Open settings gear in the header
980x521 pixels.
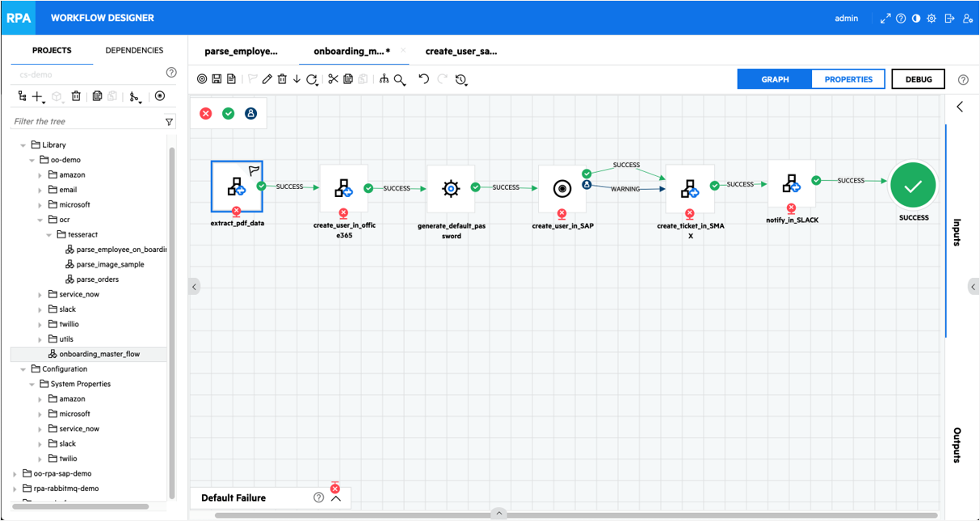coord(932,19)
